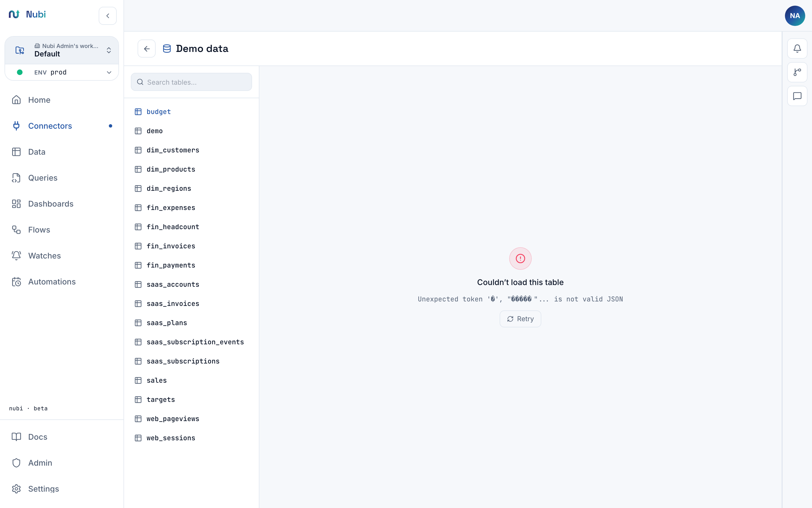Click the 'Couldn't load this table' heading
Screen dimensions: 812x508
(520, 282)
